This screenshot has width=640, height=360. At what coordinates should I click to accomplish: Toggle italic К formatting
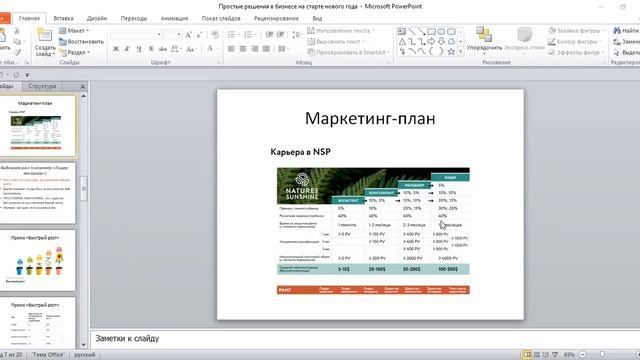point(127,49)
